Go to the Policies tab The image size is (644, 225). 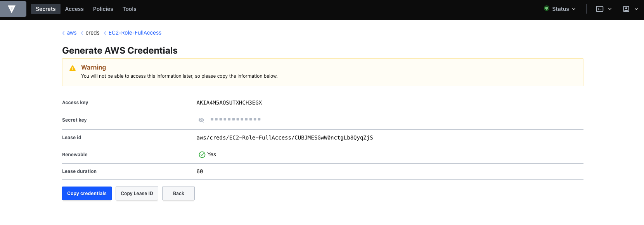[x=103, y=9]
